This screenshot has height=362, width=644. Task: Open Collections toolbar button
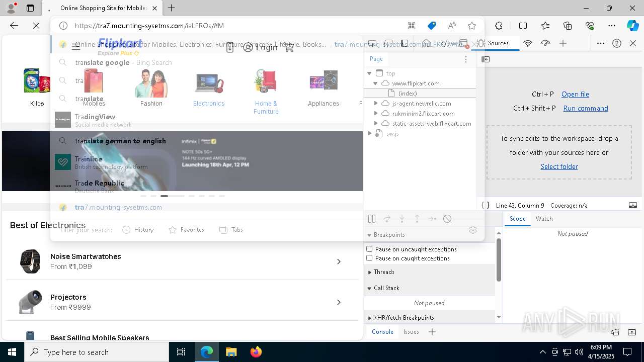568,26
